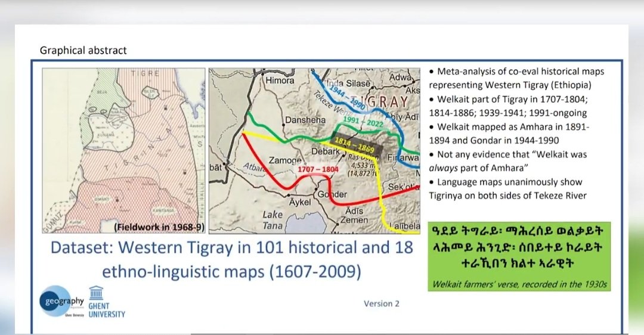This screenshot has width=644, height=335.
Task: Click the "ethno-linguistic maps (1607-2009)" line
Action: pos(231,272)
